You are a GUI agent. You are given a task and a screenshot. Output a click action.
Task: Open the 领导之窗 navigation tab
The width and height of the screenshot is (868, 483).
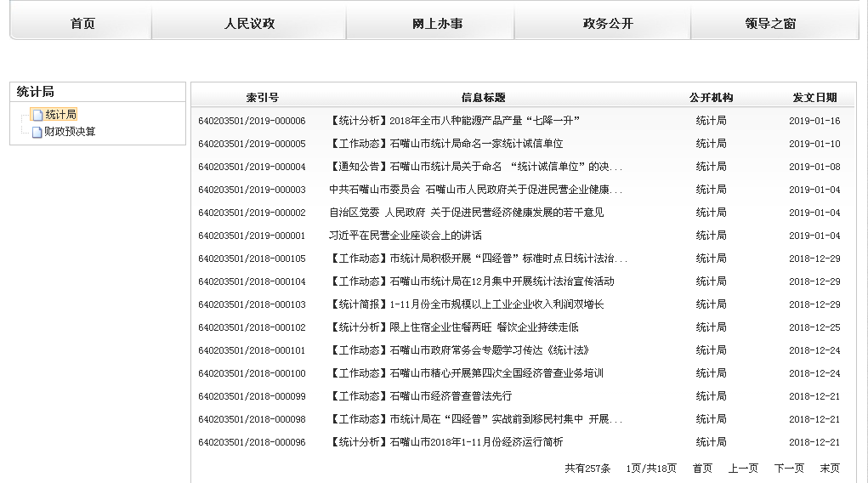(x=770, y=24)
